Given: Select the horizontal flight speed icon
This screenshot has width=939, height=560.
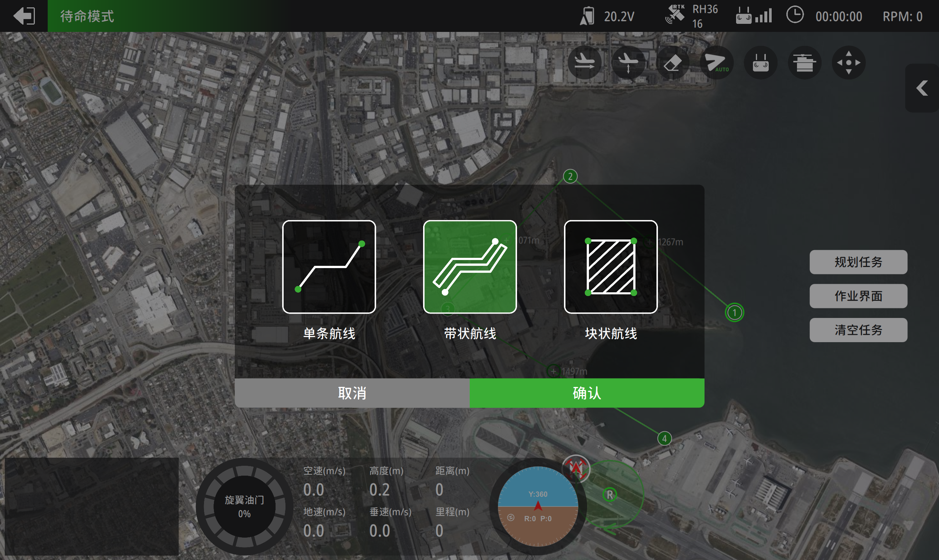Looking at the screenshot, I should point(585,63).
